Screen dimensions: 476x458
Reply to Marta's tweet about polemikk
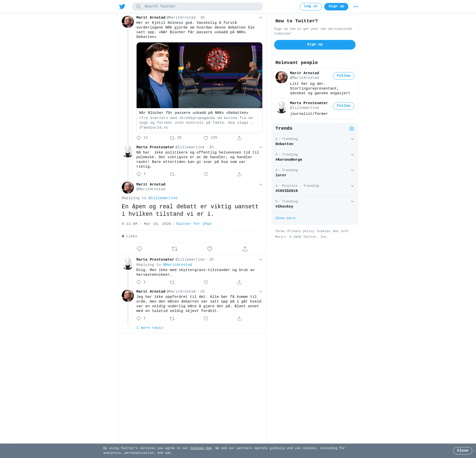(x=139, y=174)
